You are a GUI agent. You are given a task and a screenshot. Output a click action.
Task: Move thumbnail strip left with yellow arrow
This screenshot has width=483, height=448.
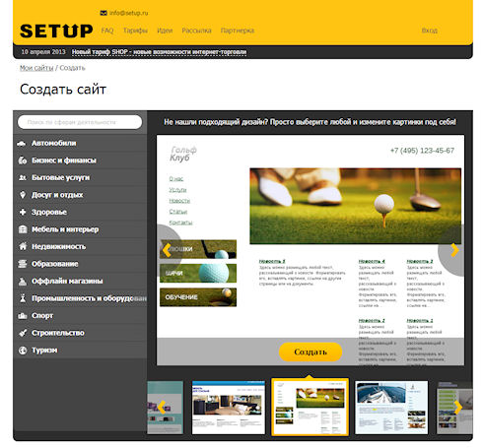point(162,408)
